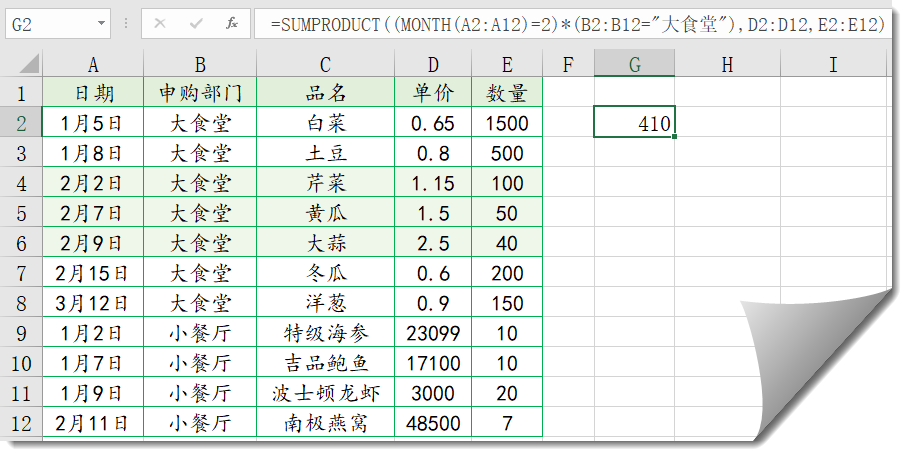The image size is (907, 456).
Task: Select row 8 header
Action: pos(21,303)
